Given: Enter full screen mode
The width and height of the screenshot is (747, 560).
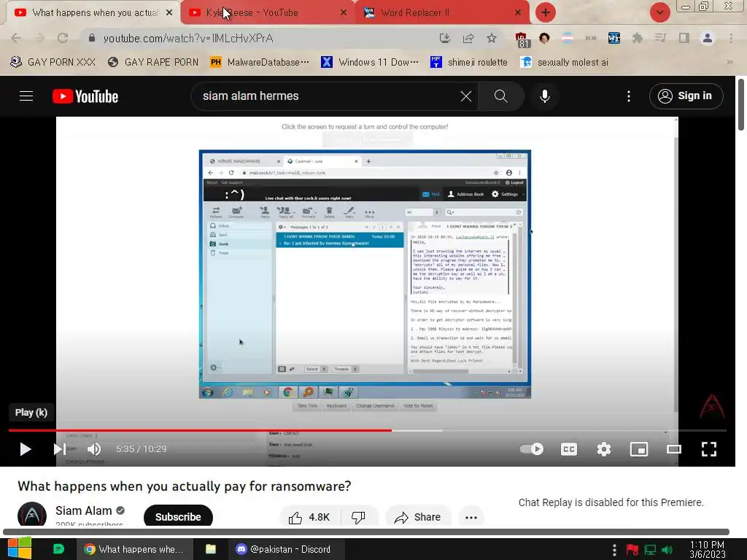Looking at the screenshot, I should 709,449.
